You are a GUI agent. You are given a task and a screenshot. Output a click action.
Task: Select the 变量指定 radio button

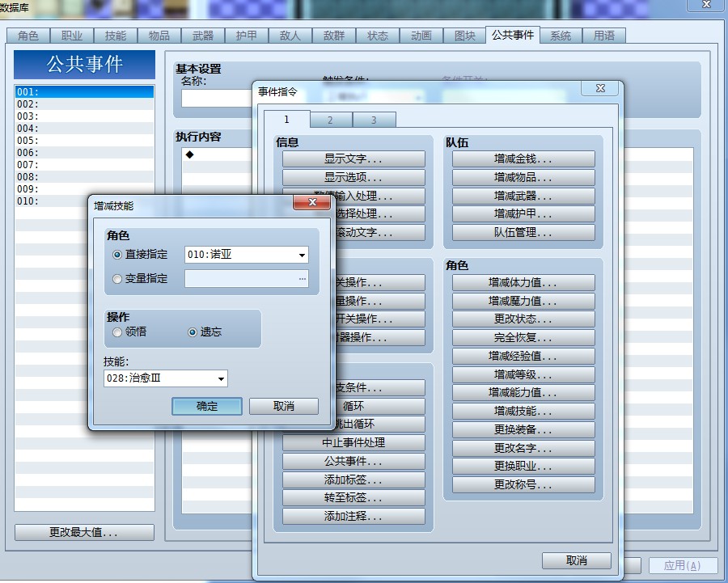(117, 278)
